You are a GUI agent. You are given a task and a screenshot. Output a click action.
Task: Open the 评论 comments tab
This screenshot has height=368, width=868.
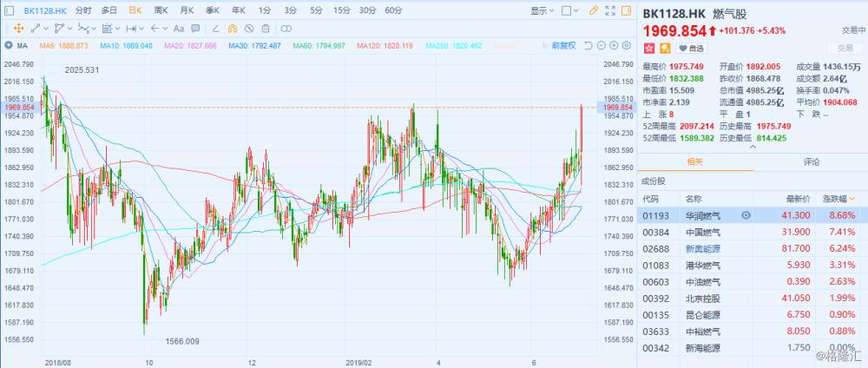click(811, 161)
